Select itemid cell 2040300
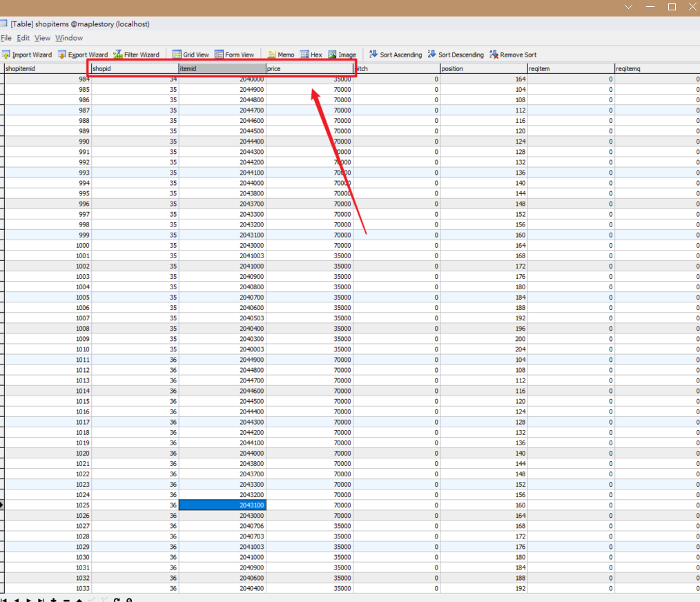 (x=222, y=339)
